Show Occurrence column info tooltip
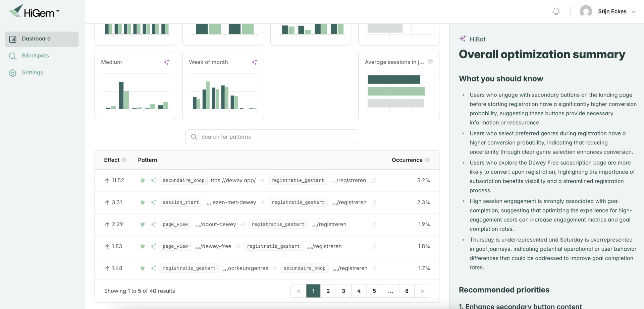The width and height of the screenshot is (644, 309). click(427, 160)
